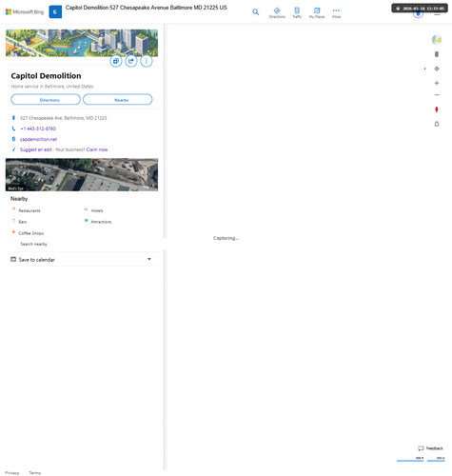The image size is (452, 476).
Task: Open the Bird's Eye aerial thumbnail
Action: pyautogui.click(x=82, y=175)
